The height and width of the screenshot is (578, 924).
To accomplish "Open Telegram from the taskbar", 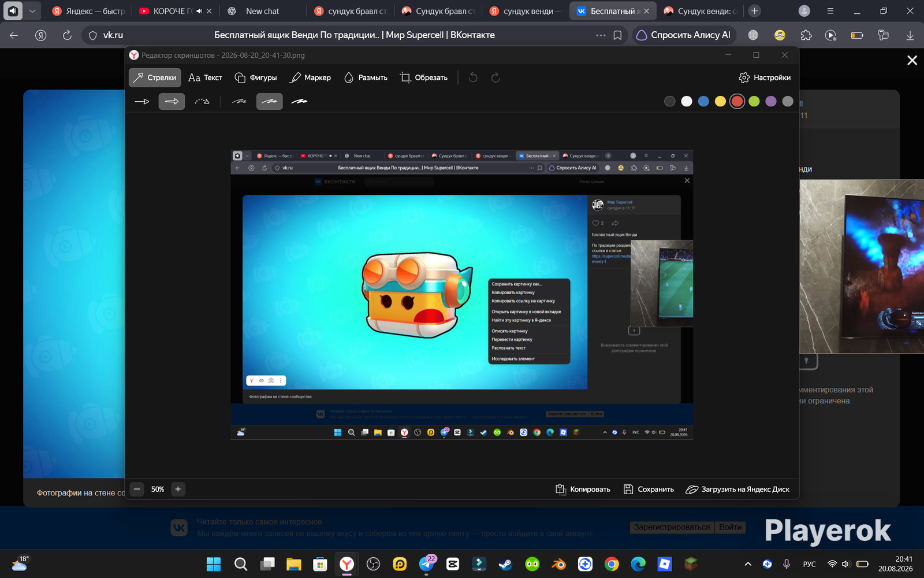I will pos(427,564).
